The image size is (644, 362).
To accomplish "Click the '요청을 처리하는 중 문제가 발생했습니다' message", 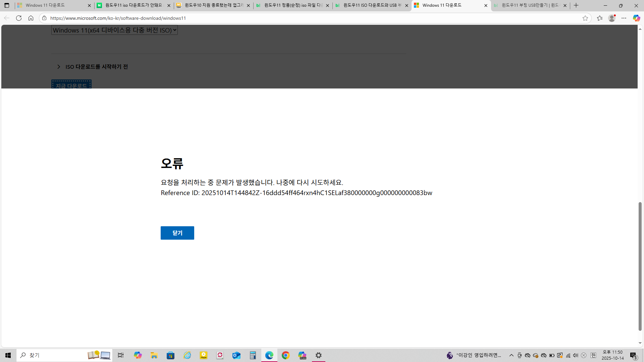I will point(252,182).
